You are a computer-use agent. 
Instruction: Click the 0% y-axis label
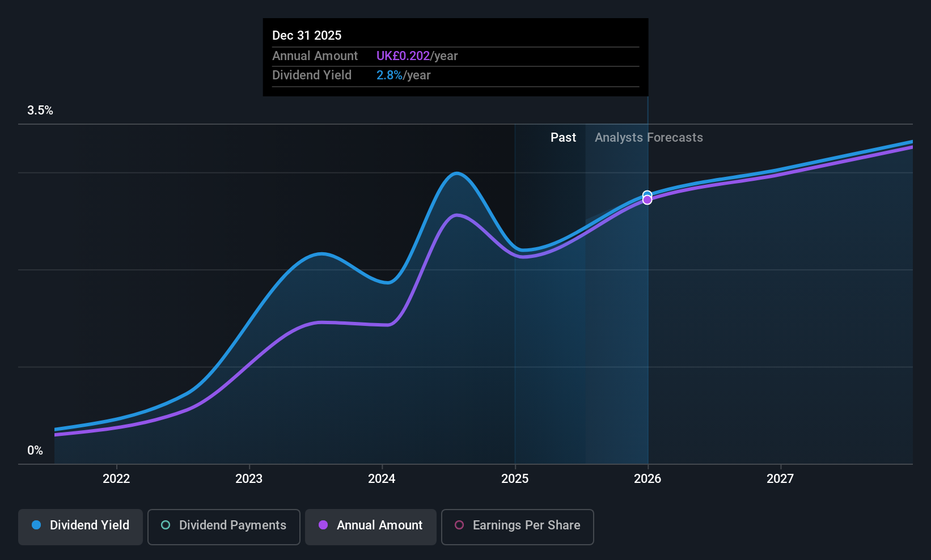pyautogui.click(x=35, y=451)
